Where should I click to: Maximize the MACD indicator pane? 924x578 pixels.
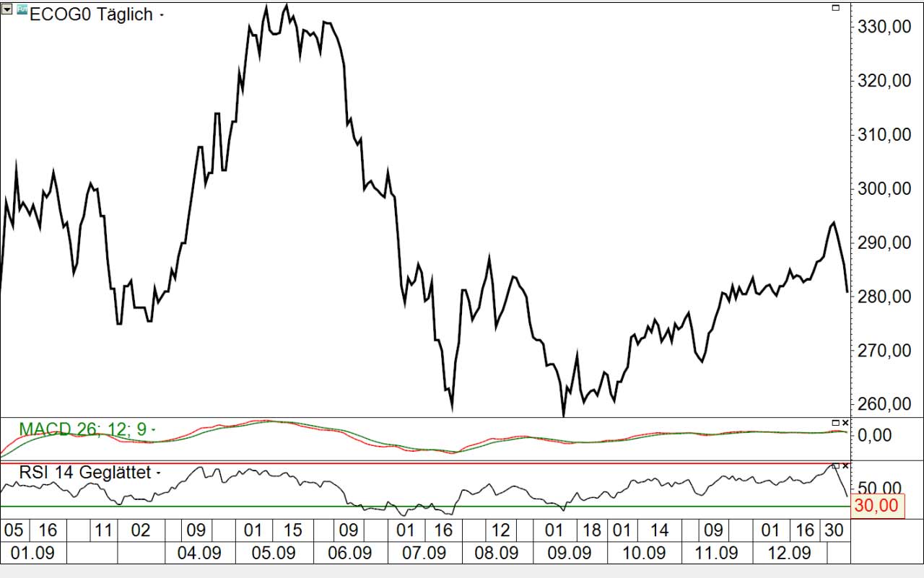pyautogui.click(x=836, y=422)
